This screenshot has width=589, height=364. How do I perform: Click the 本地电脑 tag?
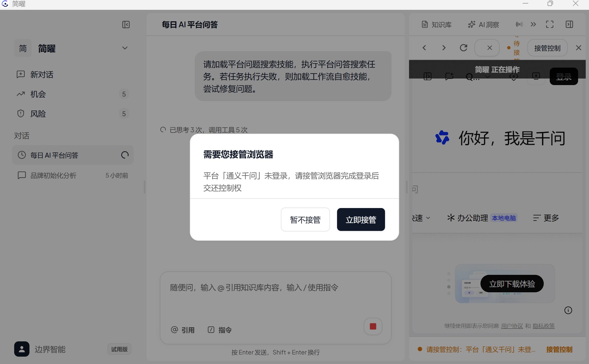pyautogui.click(x=504, y=218)
